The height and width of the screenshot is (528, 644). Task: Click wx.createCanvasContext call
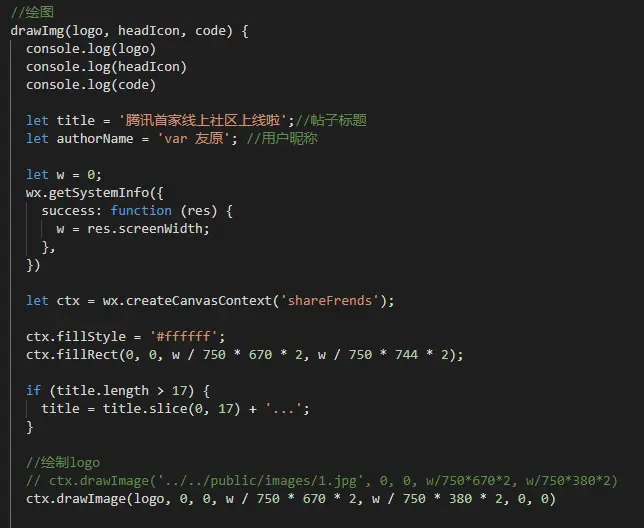[x=187, y=301]
